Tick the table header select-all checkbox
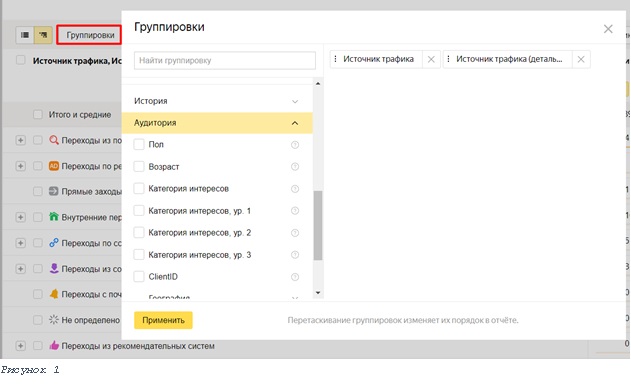The width and height of the screenshot is (631, 392). tap(21, 60)
